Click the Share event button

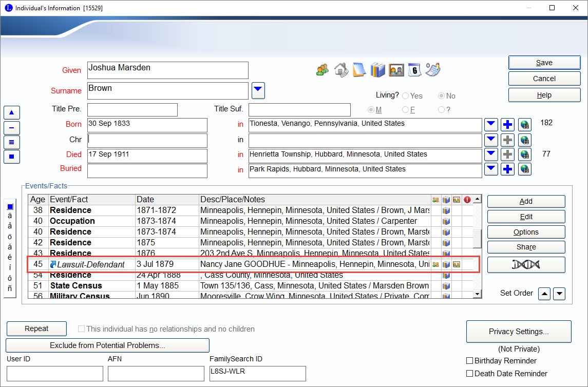tap(526, 247)
